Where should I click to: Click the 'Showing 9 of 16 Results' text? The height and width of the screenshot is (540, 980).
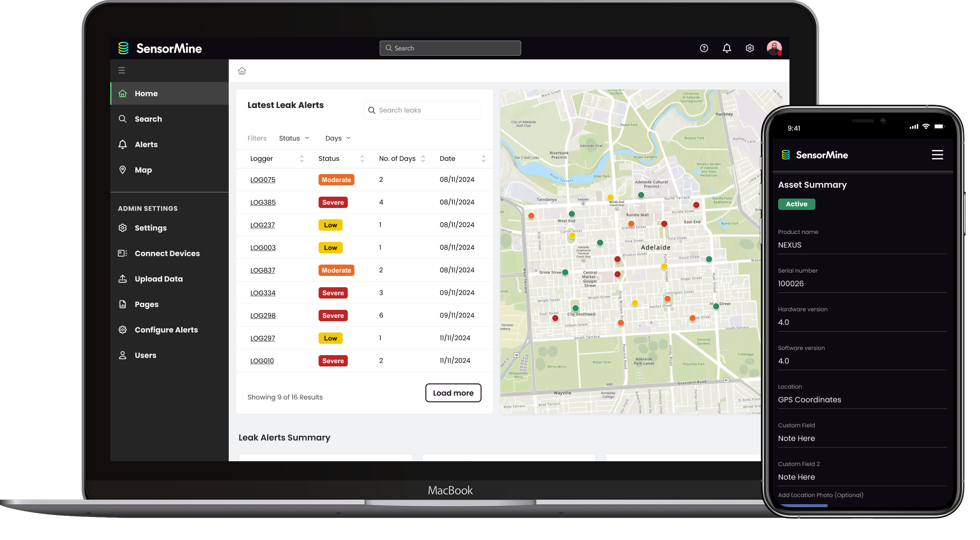click(285, 397)
